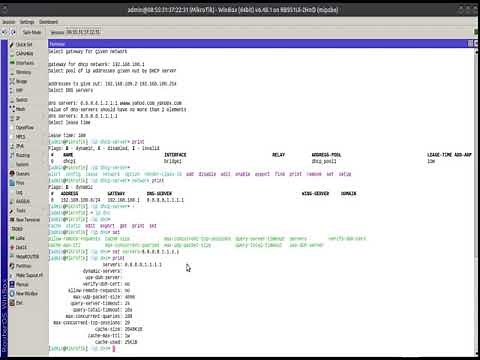Open the Dashboard menu

[49, 22]
